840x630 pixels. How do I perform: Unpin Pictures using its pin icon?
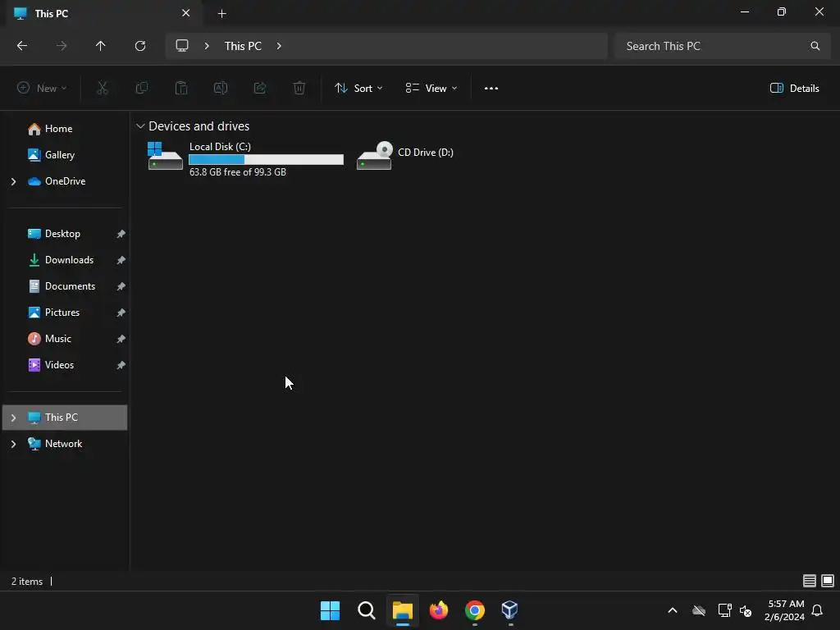coord(121,313)
